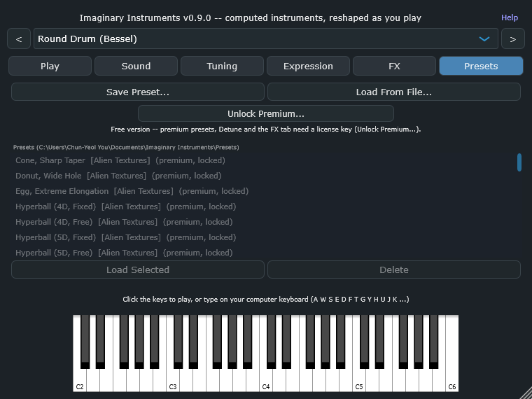Click the Load Selected button

click(x=138, y=269)
